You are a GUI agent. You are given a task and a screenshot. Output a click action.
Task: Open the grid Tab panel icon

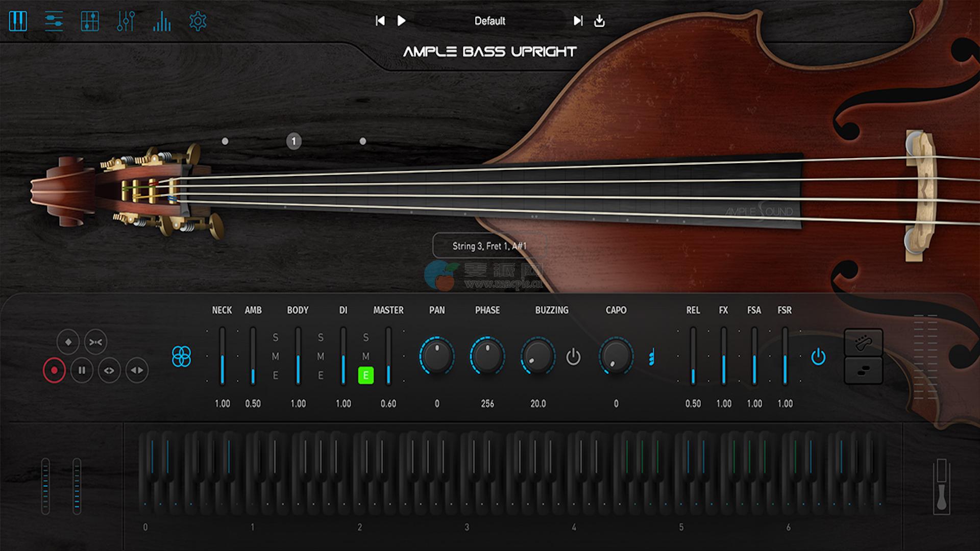click(90, 21)
